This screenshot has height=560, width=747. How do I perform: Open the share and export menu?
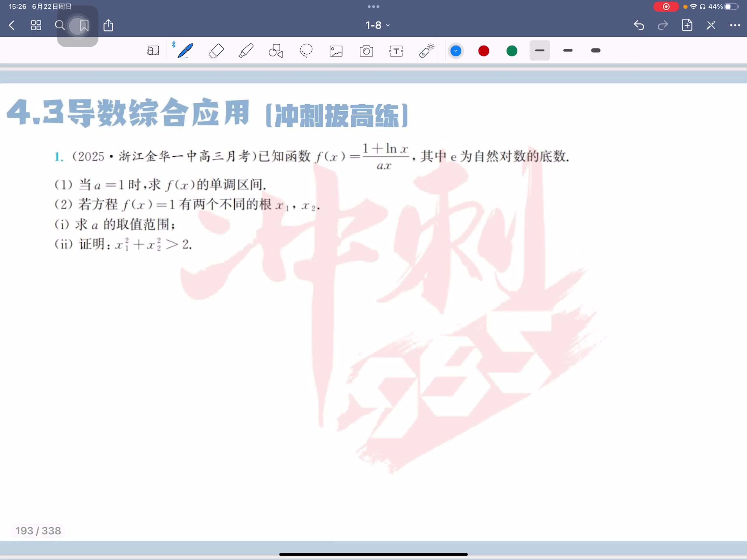108,25
